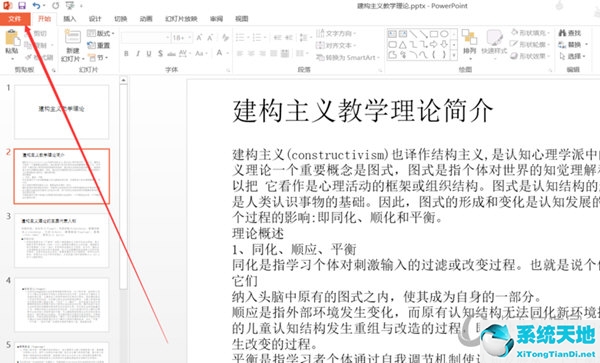The image size is (600, 363).
Task: Decrease the list indent level
Action: point(278,37)
